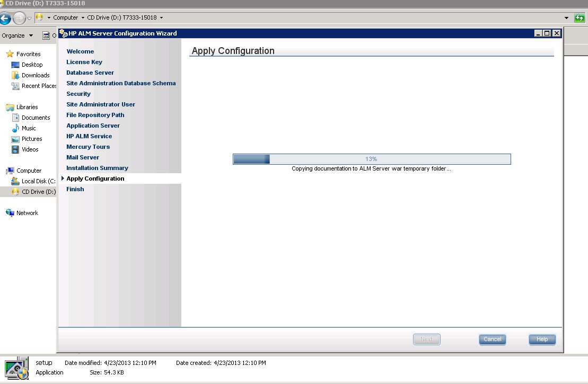Click the Music note icon
This screenshot has height=384, width=588.
click(15, 128)
